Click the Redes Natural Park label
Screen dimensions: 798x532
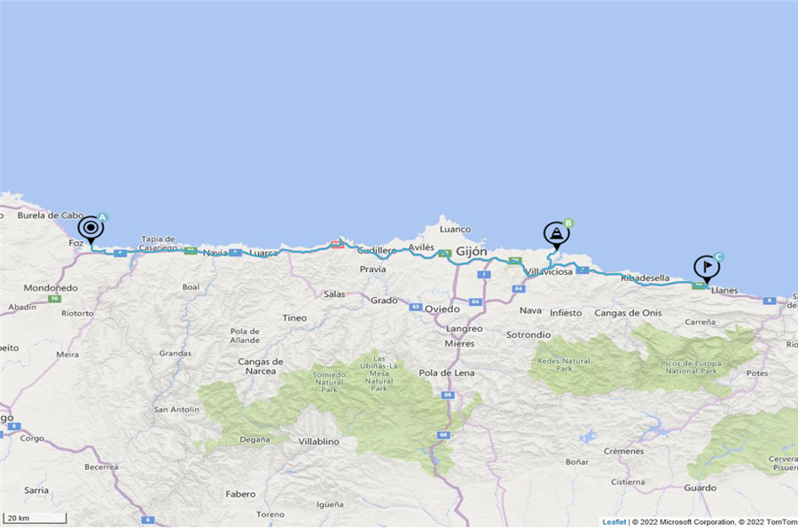point(563,364)
